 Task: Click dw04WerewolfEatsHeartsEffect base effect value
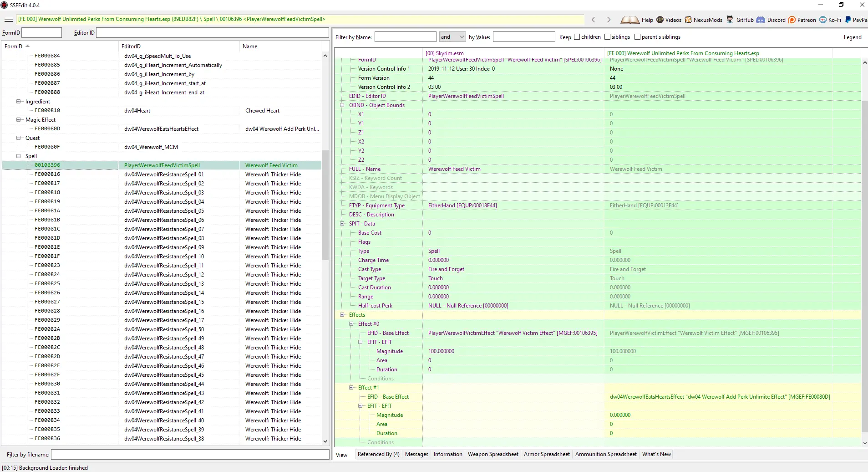tap(720, 397)
